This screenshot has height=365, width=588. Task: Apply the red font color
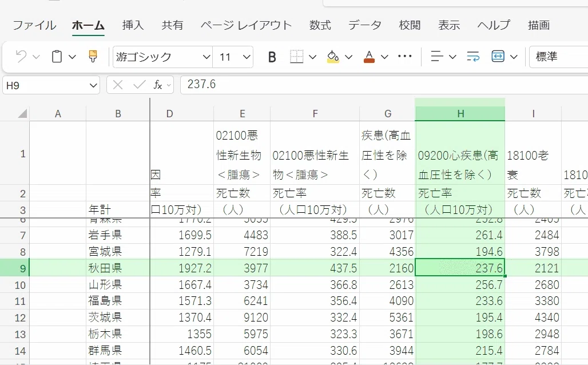coord(369,57)
